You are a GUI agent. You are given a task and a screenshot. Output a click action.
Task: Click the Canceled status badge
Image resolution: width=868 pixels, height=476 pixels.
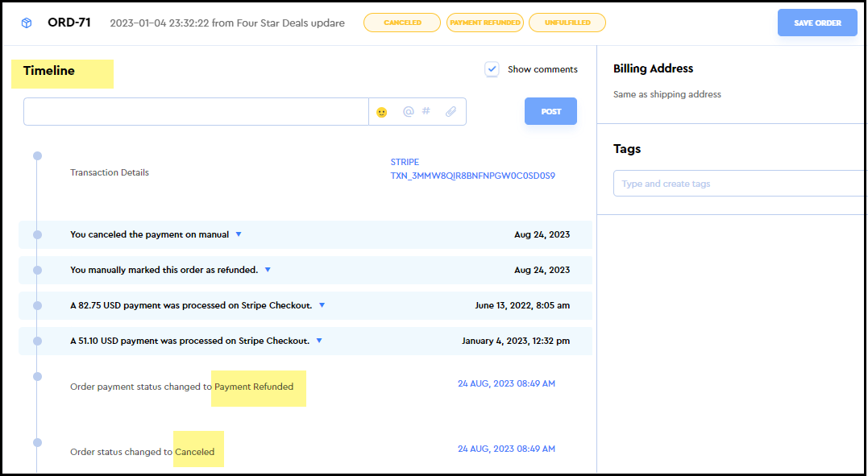[x=402, y=23]
